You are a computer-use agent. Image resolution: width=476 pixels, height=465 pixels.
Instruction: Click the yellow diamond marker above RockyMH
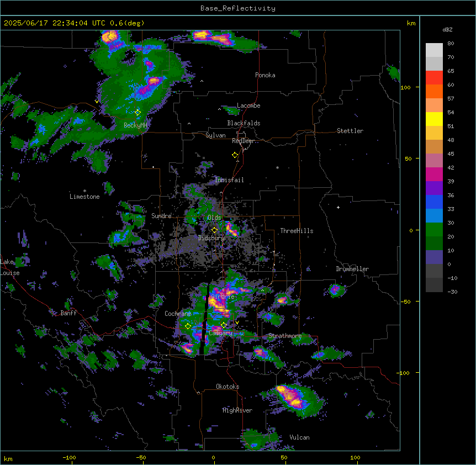[137, 113]
